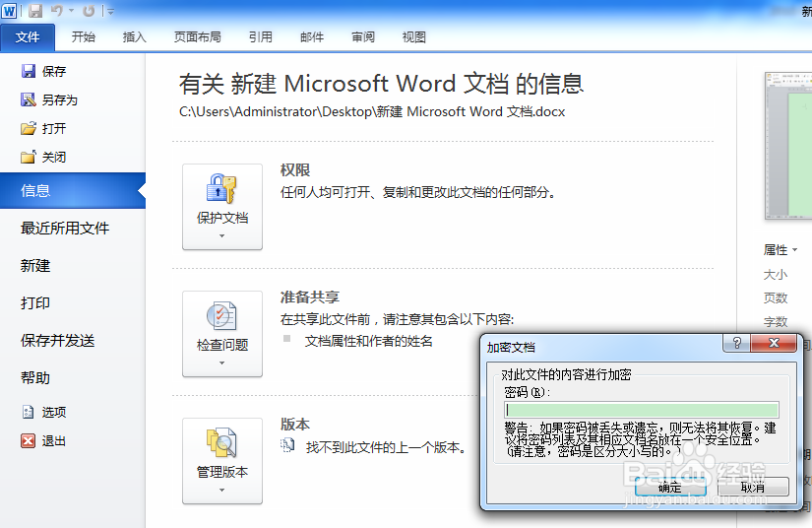Switch to the 审阅 (Review) tab
Viewport: 812px width, 528px height.
pyautogui.click(x=363, y=37)
